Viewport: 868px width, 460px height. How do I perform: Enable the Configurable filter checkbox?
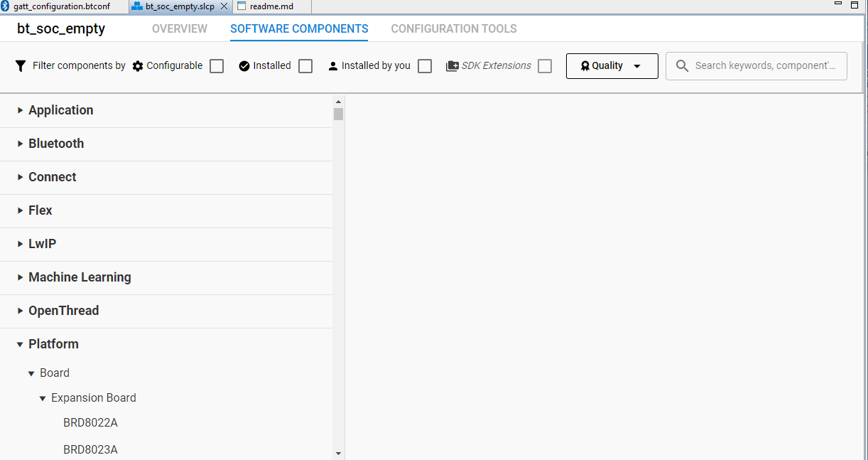coord(216,65)
